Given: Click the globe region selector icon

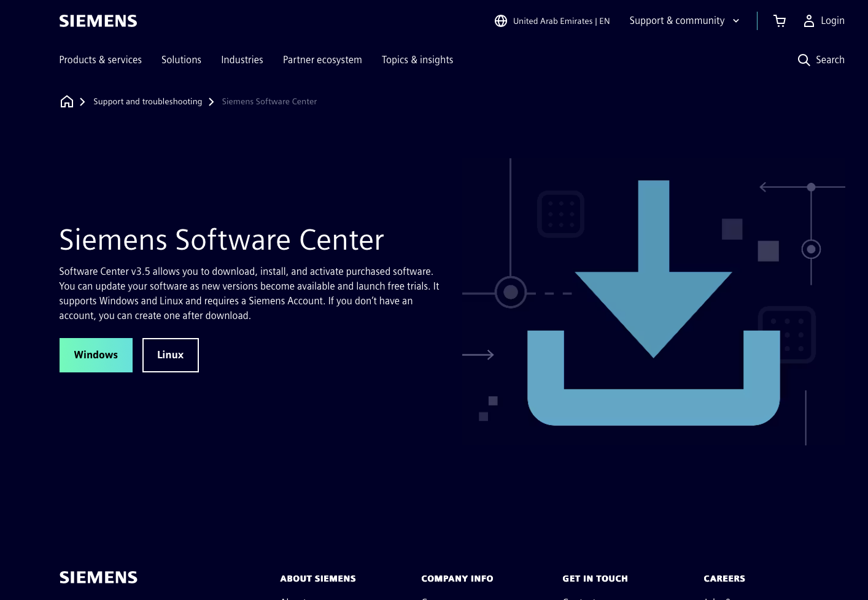Looking at the screenshot, I should 501,21.
